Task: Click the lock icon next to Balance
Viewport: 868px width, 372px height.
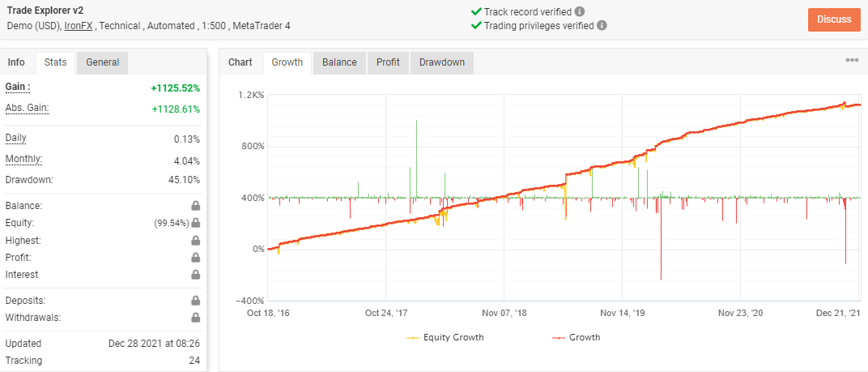Action: click(195, 206)
